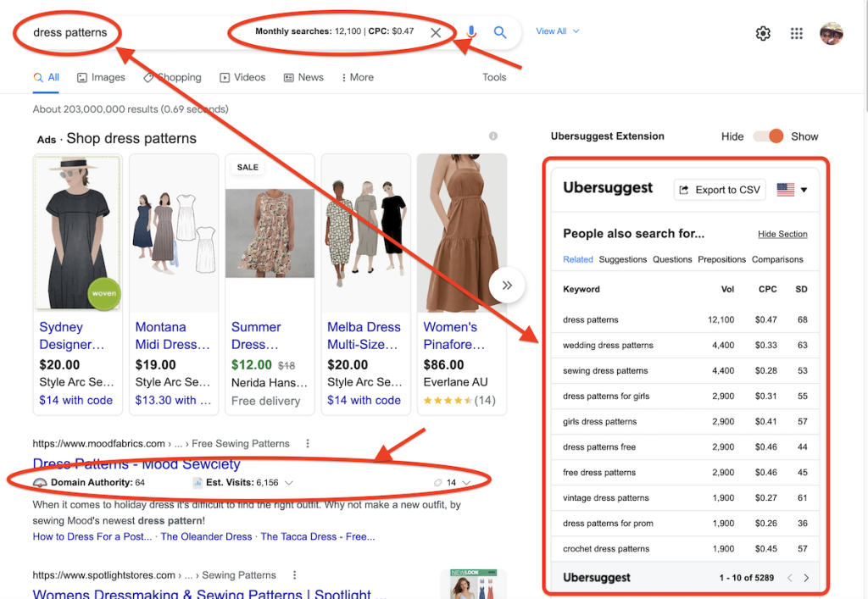Open Google settings gear icon
Viewport: 868px width, 599px height.
[x=763, y=33]
